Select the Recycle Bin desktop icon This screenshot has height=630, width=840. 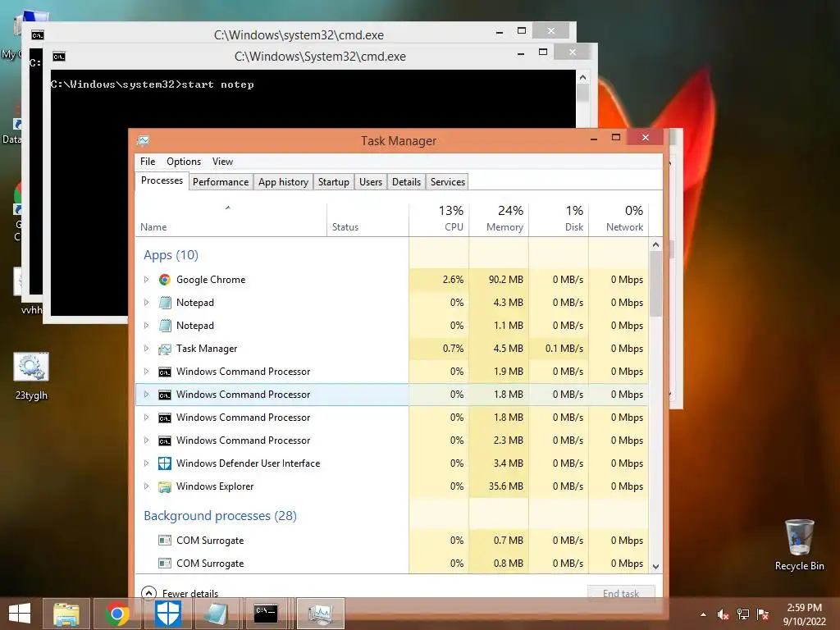(x=799, y=545)
